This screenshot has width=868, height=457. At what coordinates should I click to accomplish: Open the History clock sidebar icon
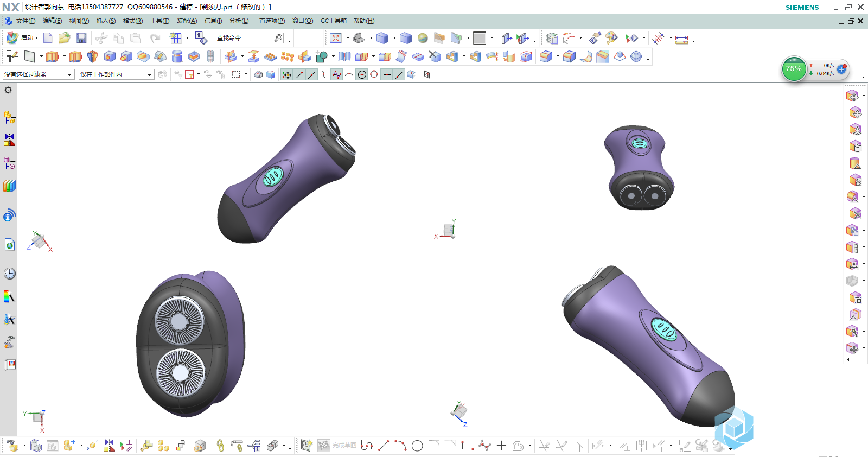point(10,274)
